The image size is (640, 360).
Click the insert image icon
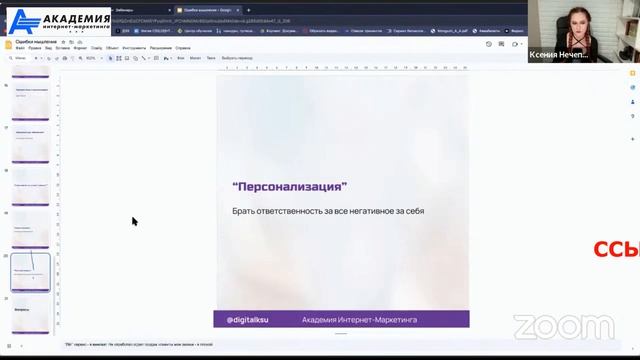[x=127, y=58]
